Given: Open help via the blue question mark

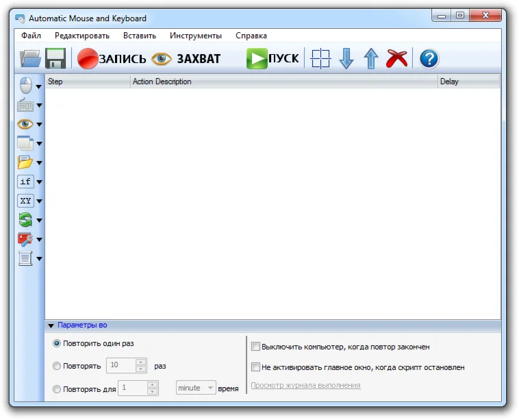Looking at the screenshot, I should 429,59.
